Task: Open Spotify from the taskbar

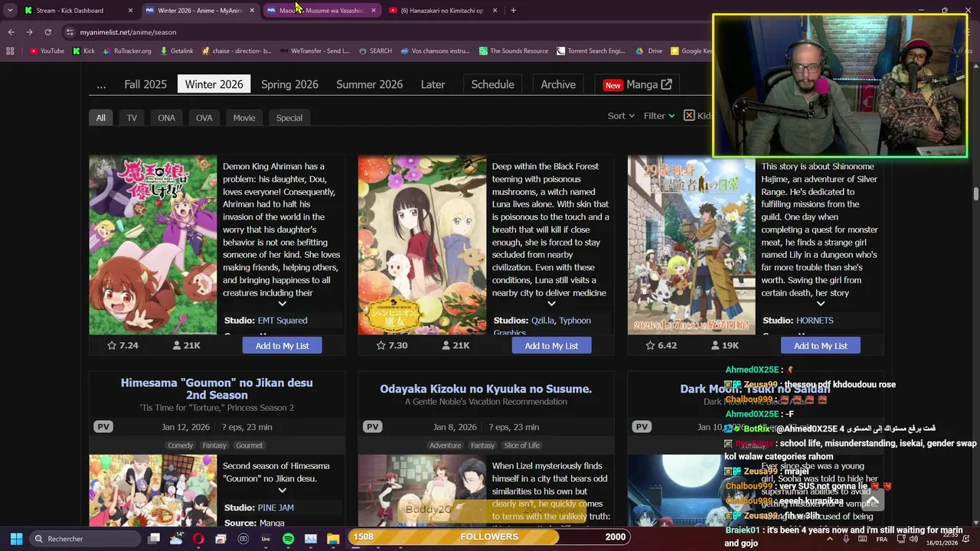Action: (x=288, y=539)
